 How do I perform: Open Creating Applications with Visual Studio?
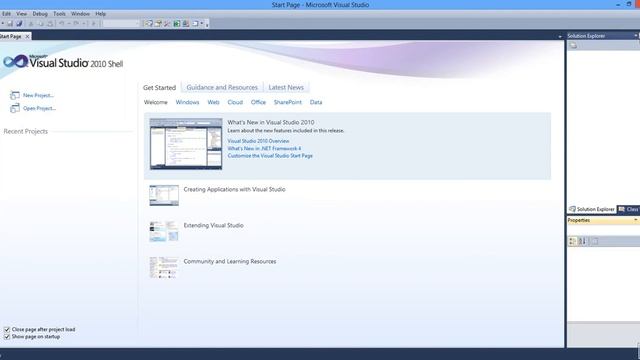(x=234, y=189)
